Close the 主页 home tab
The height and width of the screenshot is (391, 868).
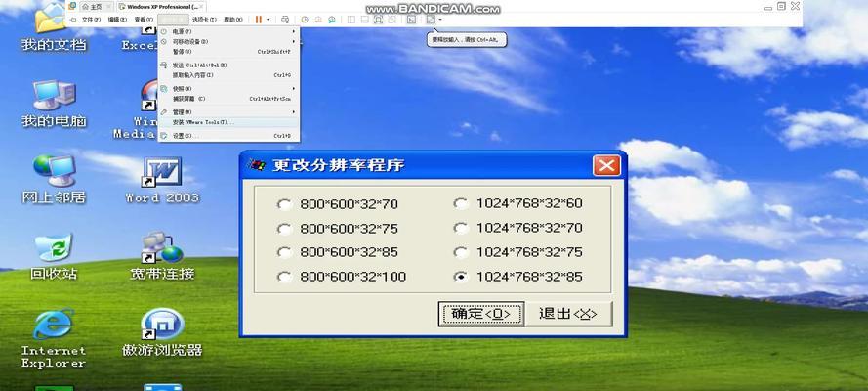(108, 7)
